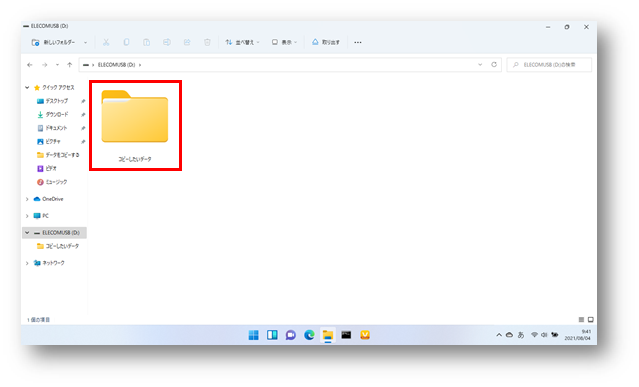Expand the OneDrive tree node
The image size is (639, 387).
tap(27, 199)
